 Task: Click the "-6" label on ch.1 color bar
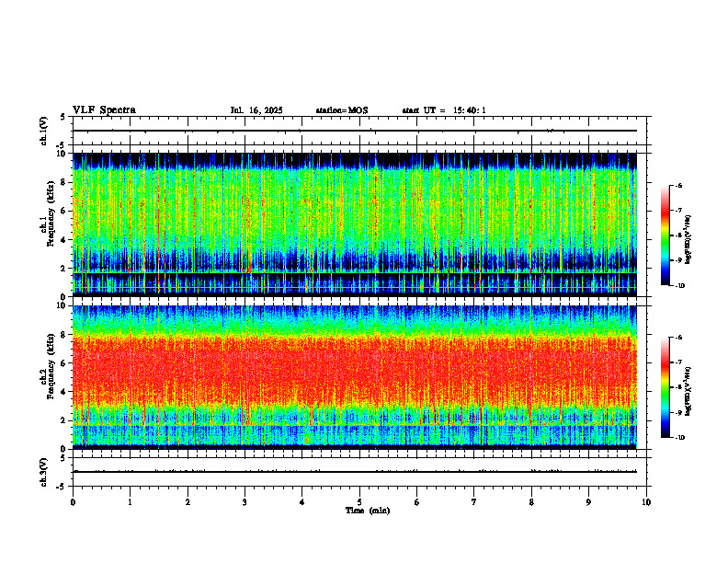point(678,185)
